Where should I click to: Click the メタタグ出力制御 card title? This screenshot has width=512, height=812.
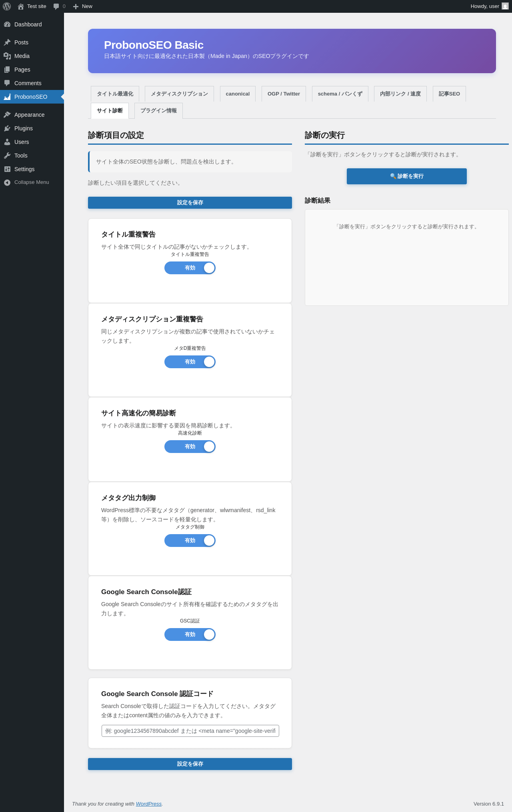[x=128, y=498]
